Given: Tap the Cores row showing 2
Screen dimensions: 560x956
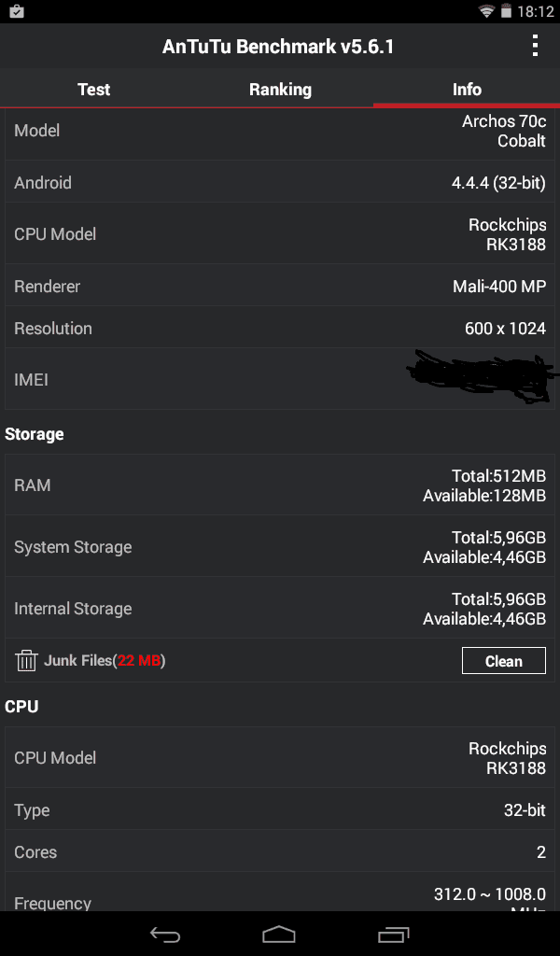Looking at the screenshot, I should tap(280, 851).
